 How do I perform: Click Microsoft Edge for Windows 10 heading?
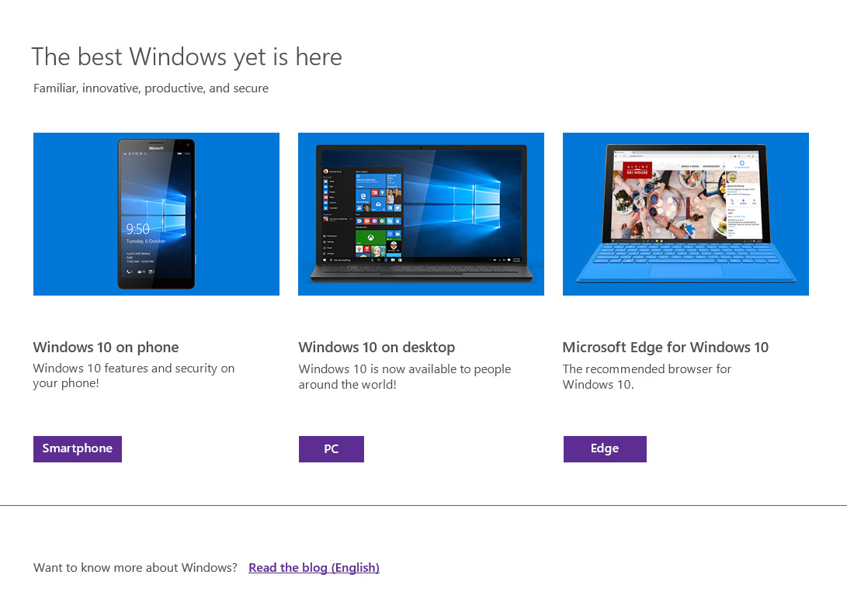pyautogui.click(x=665, y=347)
